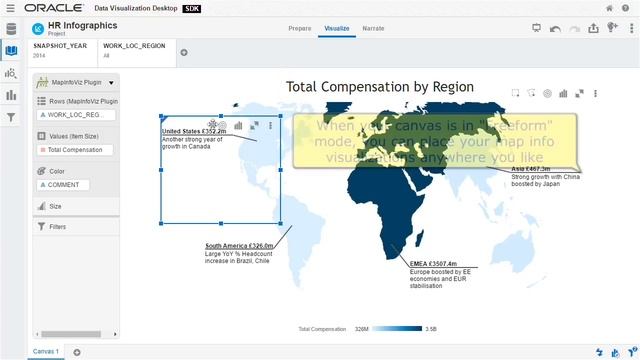Click the grammar panel horizontal scrollbar

[x=71, y=334]
